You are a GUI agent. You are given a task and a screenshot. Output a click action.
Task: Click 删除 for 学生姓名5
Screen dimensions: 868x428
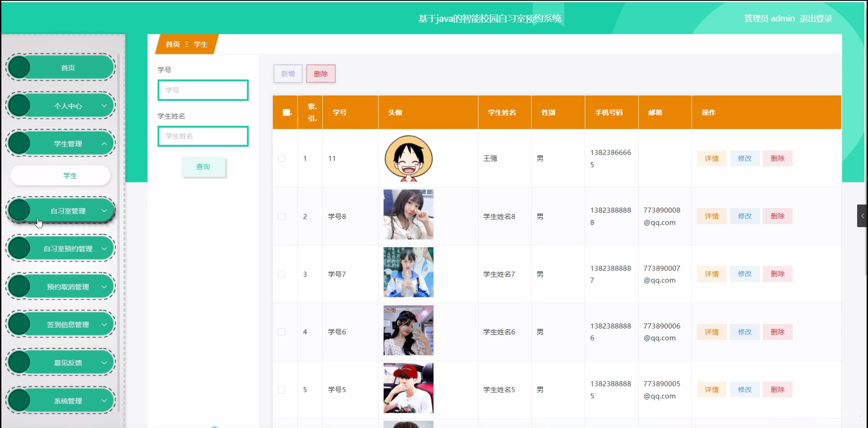tap(778, 390)
